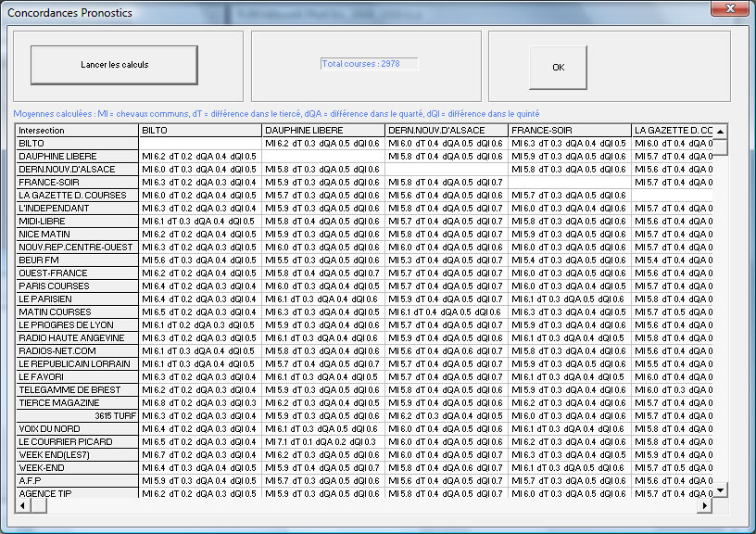The image size is (756, 534).
Task: Select WEEK END(LES7)'s cell under FRANCE-SOIR
Action: tap(570, 455)
